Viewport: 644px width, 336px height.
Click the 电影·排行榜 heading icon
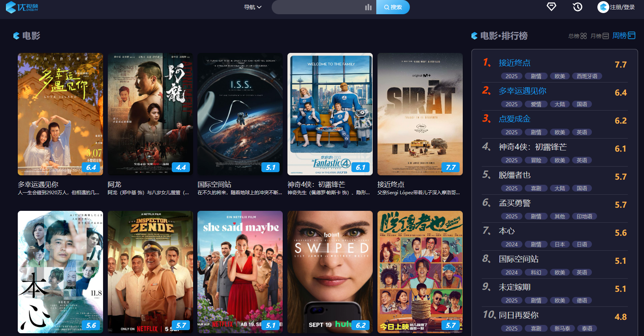pos(475,36)
